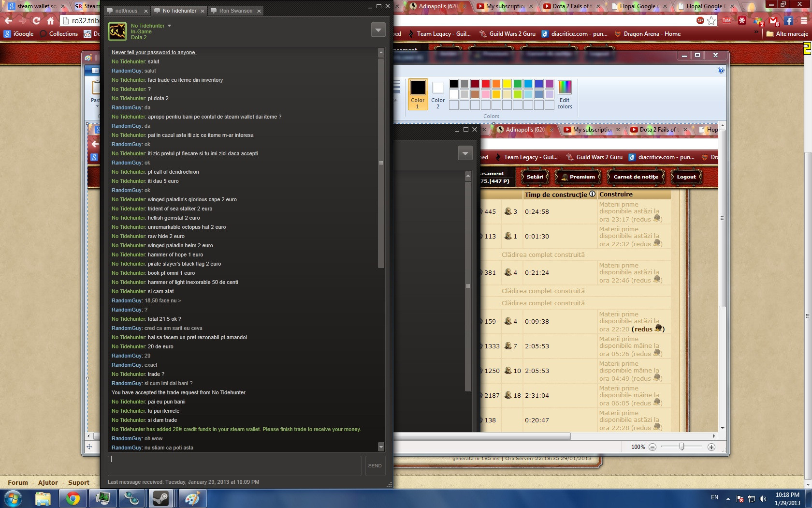
Task: Click the chat scrollbar up arrow
Action: click(x=381, y=52)
